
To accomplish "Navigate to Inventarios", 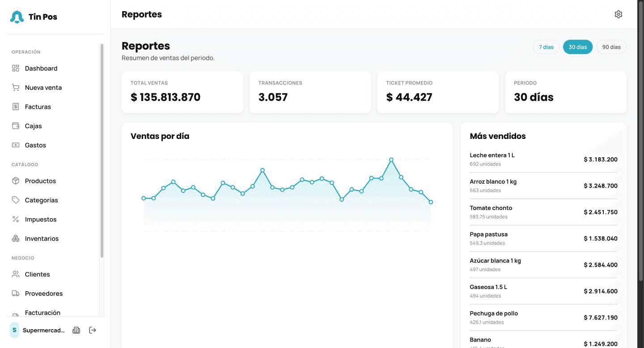I will (53, 239).
